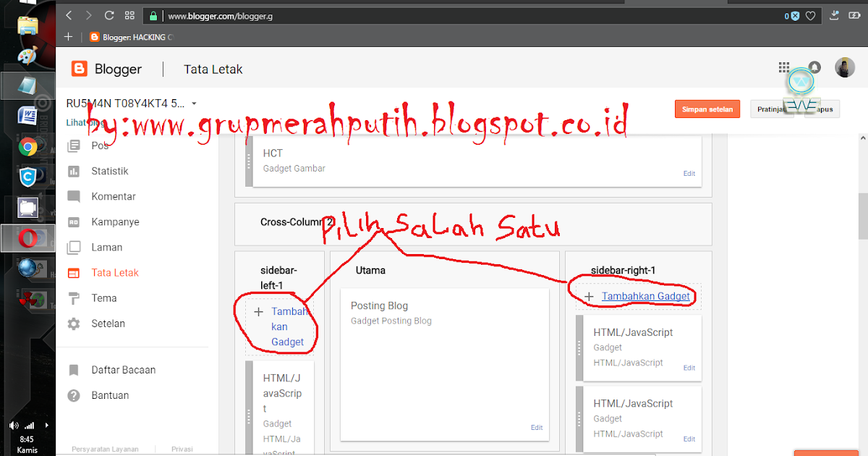Viewport: 868px width, 456px height.
Task: Click first right HTML/JavaScript gadget drag handle
Action: [x=579, y=348]
